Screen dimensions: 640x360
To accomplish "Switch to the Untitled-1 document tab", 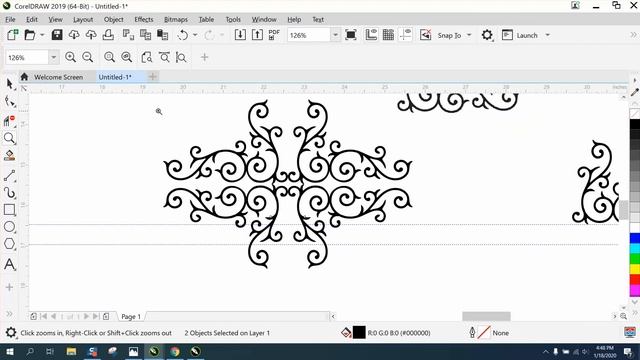I will (115, 77).
